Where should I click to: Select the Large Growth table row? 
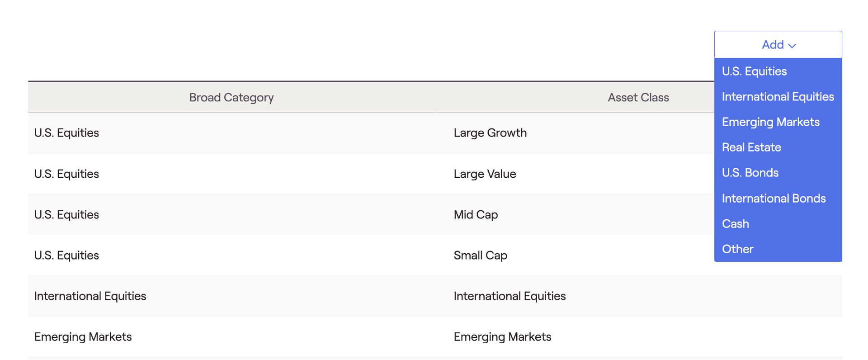(371, 133)
